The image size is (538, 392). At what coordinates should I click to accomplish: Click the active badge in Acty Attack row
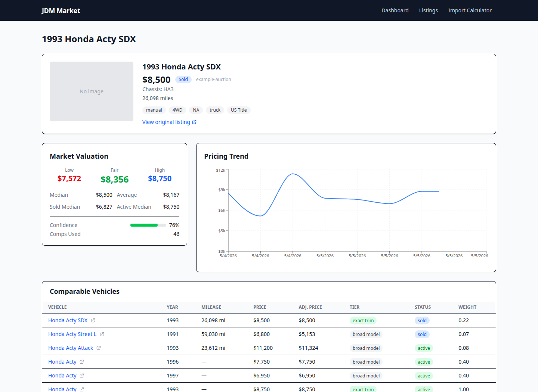tap(424, 348)
